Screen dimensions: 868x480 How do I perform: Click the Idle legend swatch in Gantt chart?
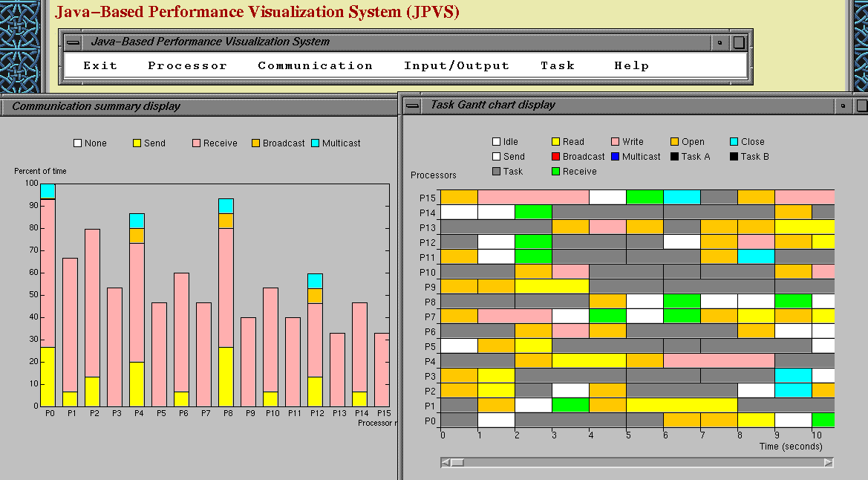tap(497, 142)
